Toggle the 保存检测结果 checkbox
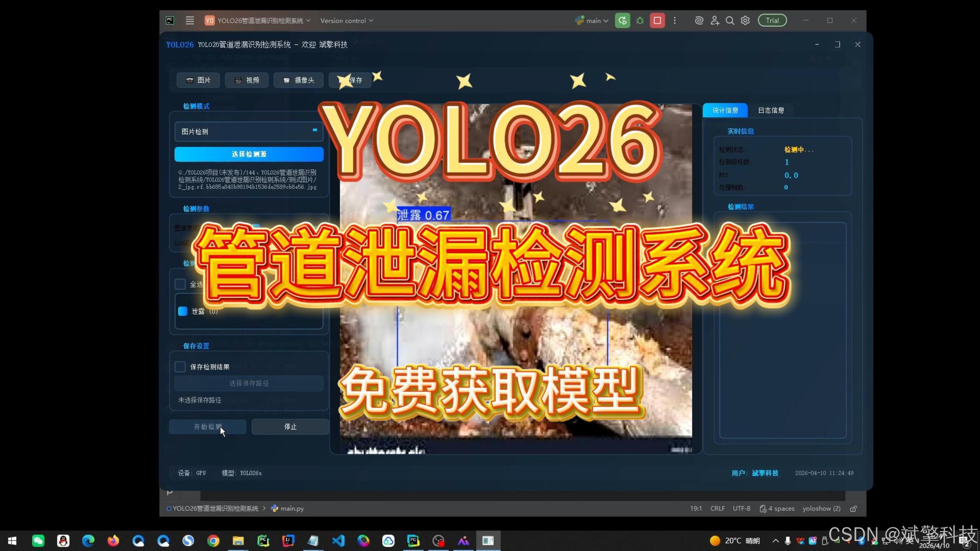Image resolution: width=980 pixels, height=551 pixels. click(x=180, y=367)
